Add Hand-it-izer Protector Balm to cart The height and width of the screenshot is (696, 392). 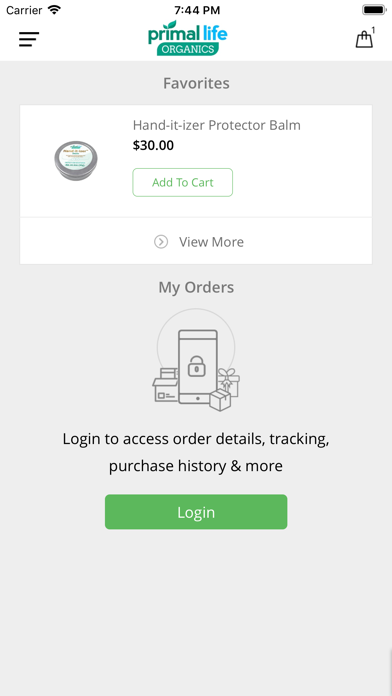point(182,182)
